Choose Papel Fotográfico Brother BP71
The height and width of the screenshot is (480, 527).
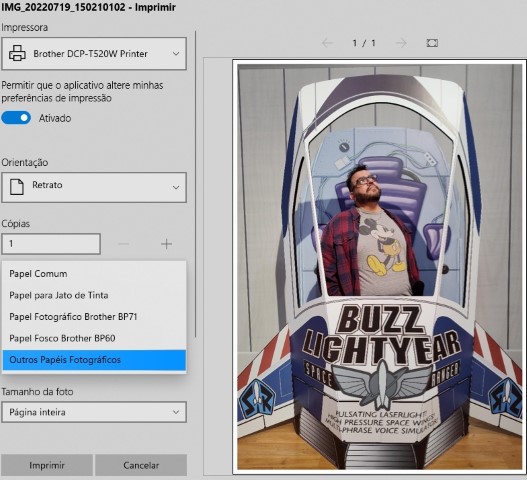[94, 317]
